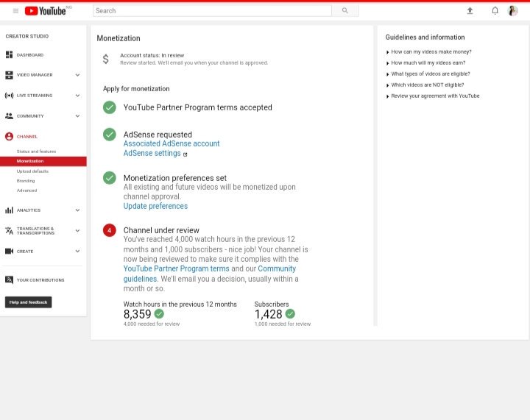Select the Monetization menu item
The image size is (530, 420).
coord(43,161)
